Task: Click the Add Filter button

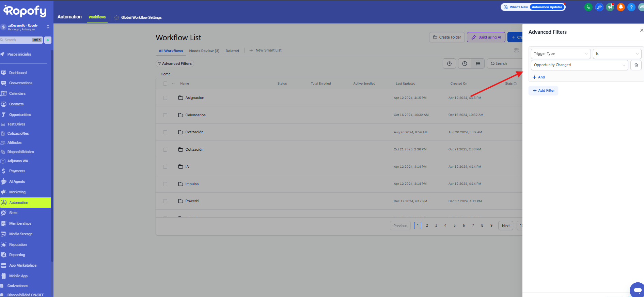Action: (x=544, y=91)
